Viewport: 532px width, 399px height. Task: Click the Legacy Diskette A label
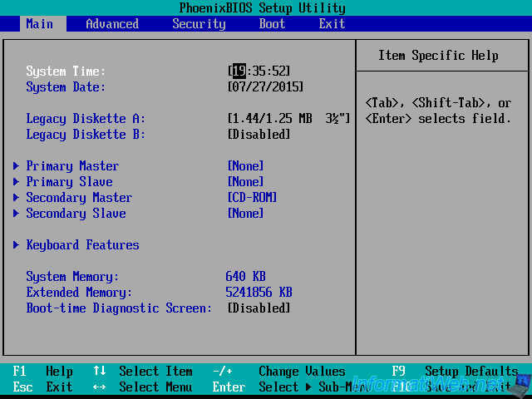pyautogui.click(x=86, y=119)
